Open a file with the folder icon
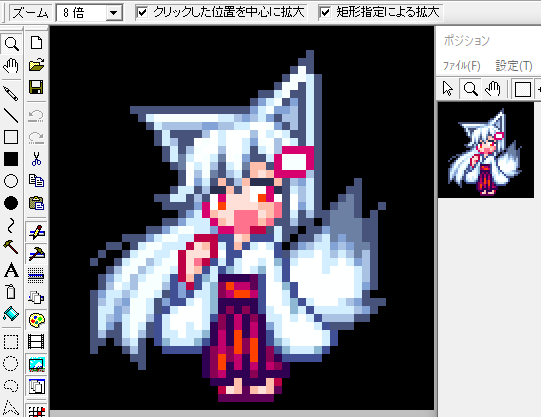Image resolution: width=541 pixels, height=417 pixels. (36, 65)
